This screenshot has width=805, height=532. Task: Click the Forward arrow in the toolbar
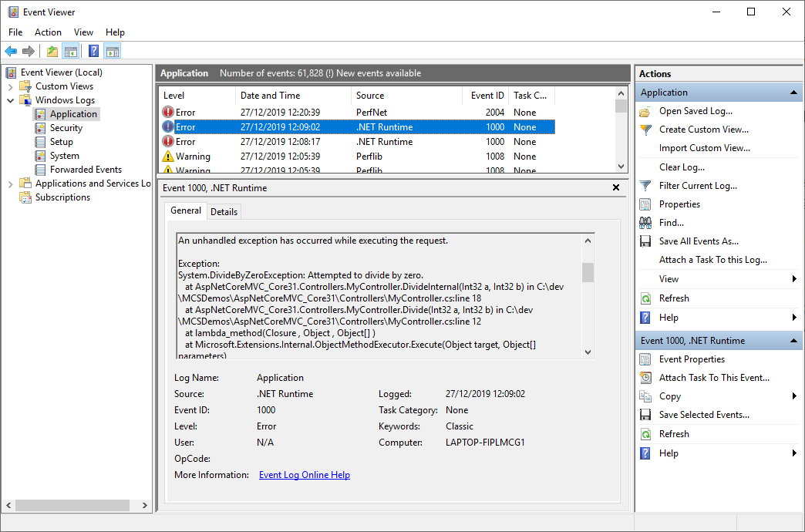point(29,52)
